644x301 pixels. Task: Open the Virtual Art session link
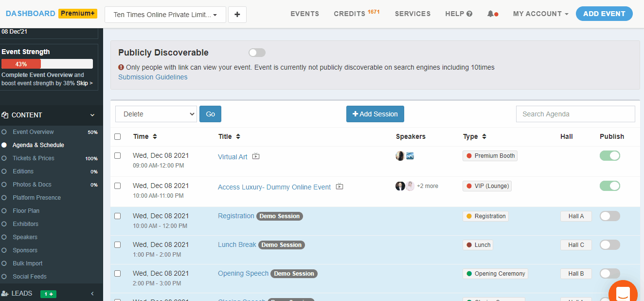[x=233, y=157]
